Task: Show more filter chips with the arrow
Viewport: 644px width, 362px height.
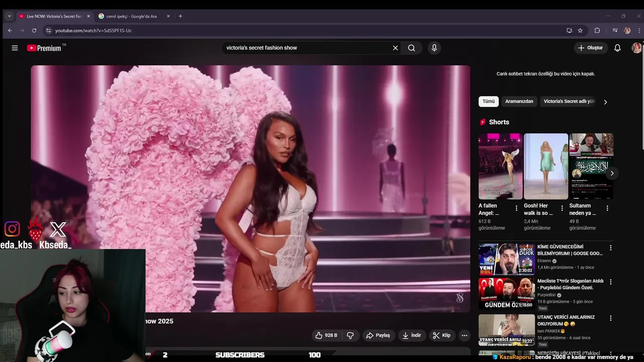Action: (x=605, y=102)
